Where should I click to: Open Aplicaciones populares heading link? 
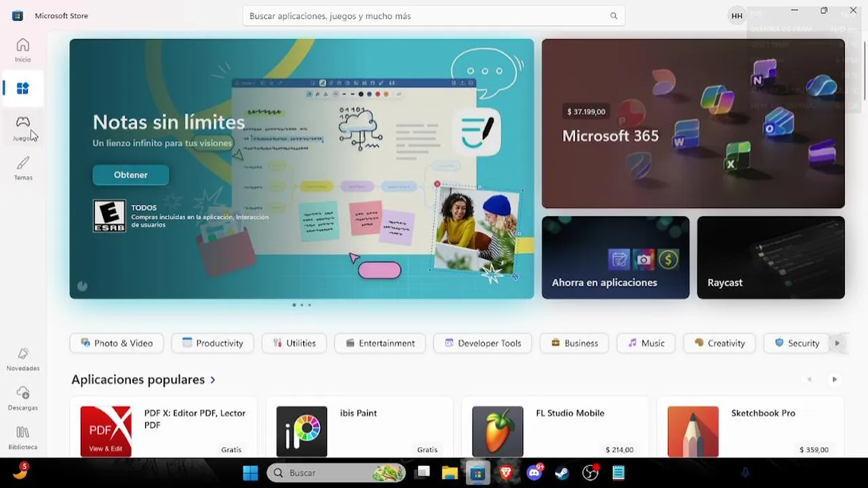pyautogui.click(x=143, y=380)
